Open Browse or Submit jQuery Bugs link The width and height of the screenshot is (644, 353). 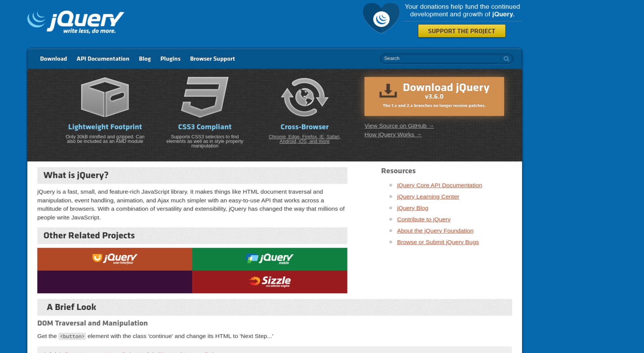pos(438,242)
